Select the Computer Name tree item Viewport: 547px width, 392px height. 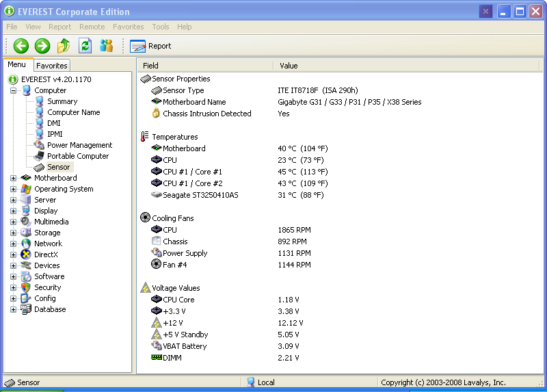click(74, 112)
